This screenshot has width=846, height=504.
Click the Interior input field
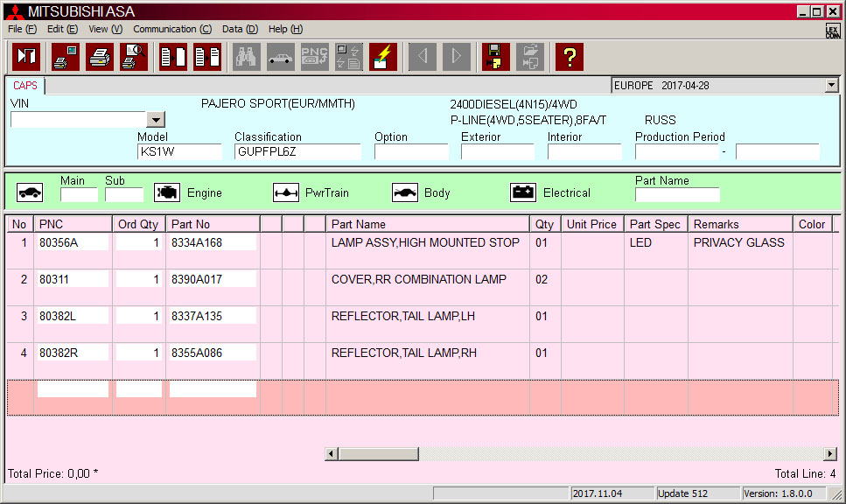[584, 152]
